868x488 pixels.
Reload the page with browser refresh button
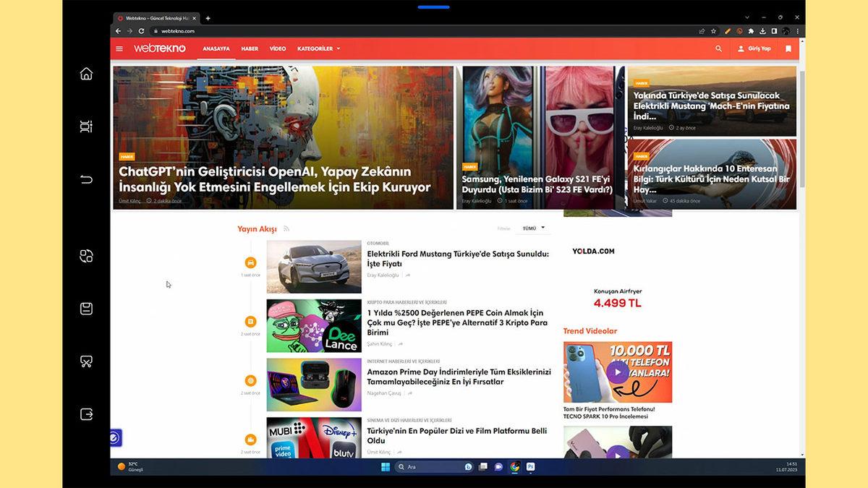coord(142,31)
